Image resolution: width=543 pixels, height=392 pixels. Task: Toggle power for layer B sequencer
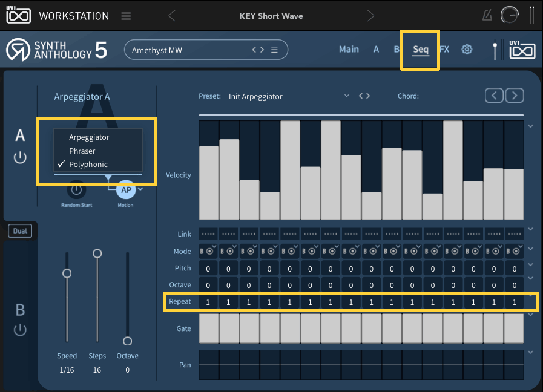tap(20, 330)
